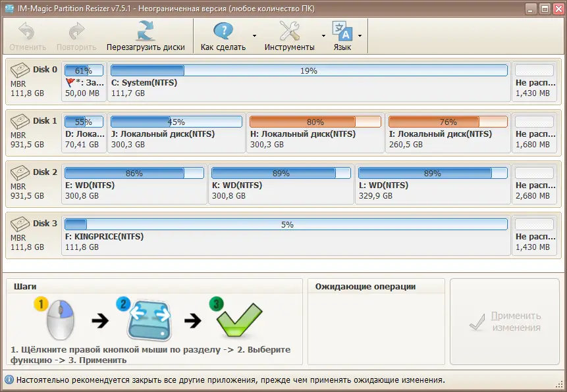Select the Disk 0 drive icon
The width and height of the screenshot is (567, 392).
pos(20,70)
